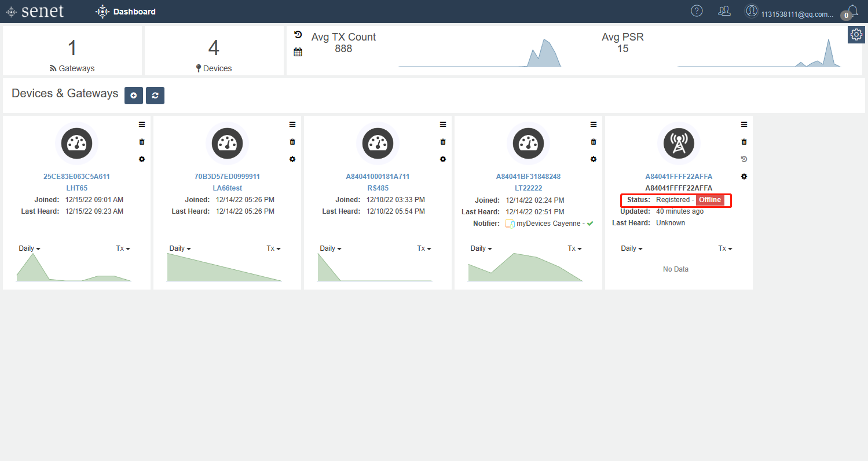868x461 pixels.
Task: Click the notification count badge 0
Action: click(846, 16)
